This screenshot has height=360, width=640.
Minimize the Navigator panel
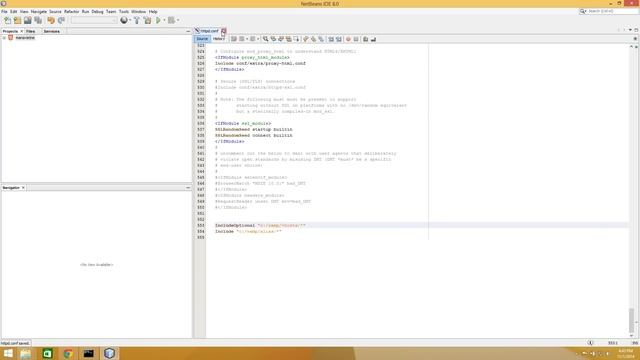188,187
